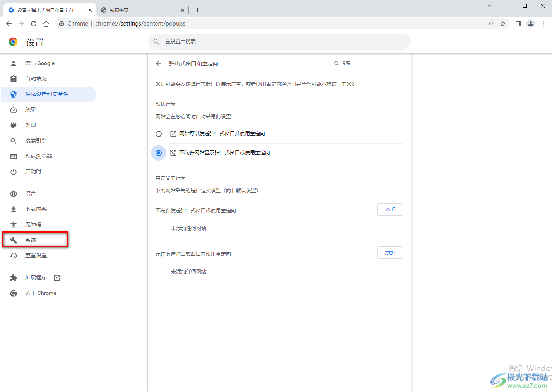Click the 下载内容 download icon
The image size is (552, 392).
(x=14, y=209)
